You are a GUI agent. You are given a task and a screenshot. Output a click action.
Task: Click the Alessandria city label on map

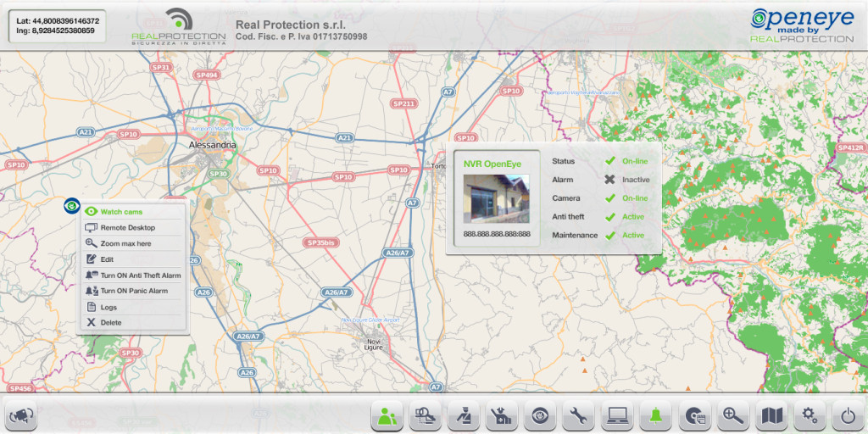point(213,145)
